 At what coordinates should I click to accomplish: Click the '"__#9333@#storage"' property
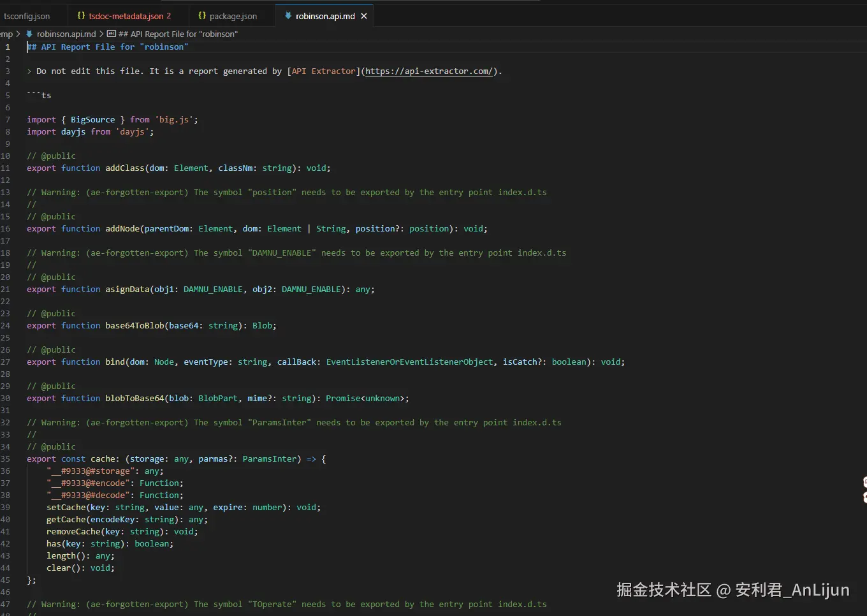click(91, 471)
